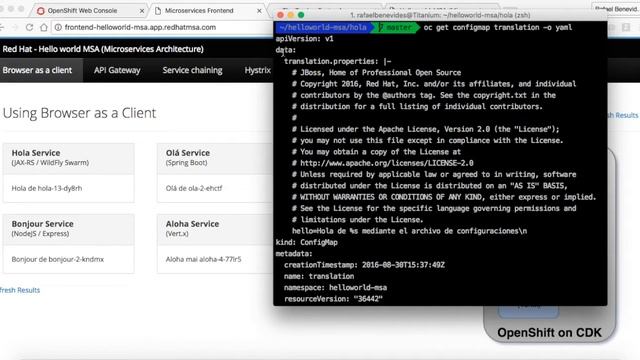Select the Hola Service card heading
640x360 pixels.
tap(36, 153)
